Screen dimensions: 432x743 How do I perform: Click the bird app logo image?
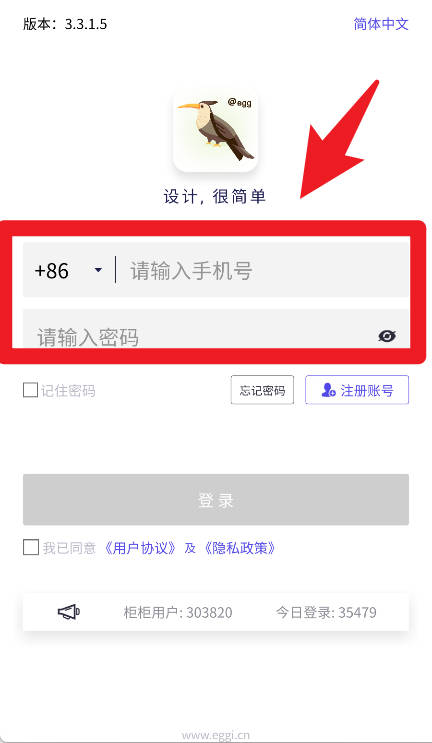pos(216,129)
